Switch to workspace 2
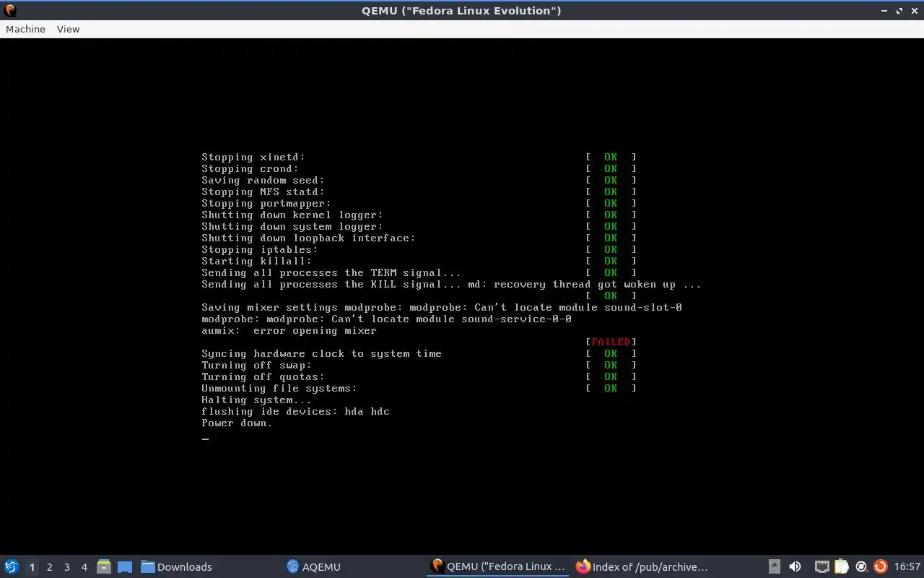The height and width of the screenshot is (578, 924). pos(49,566)
